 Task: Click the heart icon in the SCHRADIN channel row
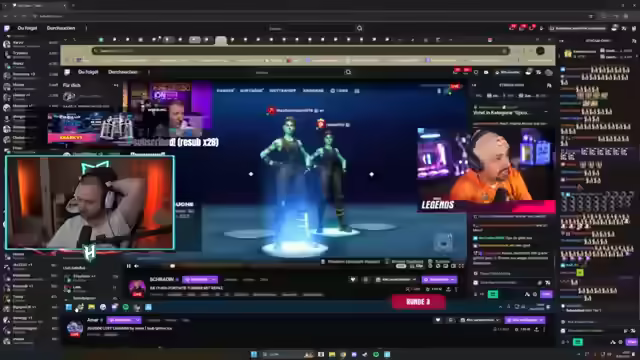[353, 280]
